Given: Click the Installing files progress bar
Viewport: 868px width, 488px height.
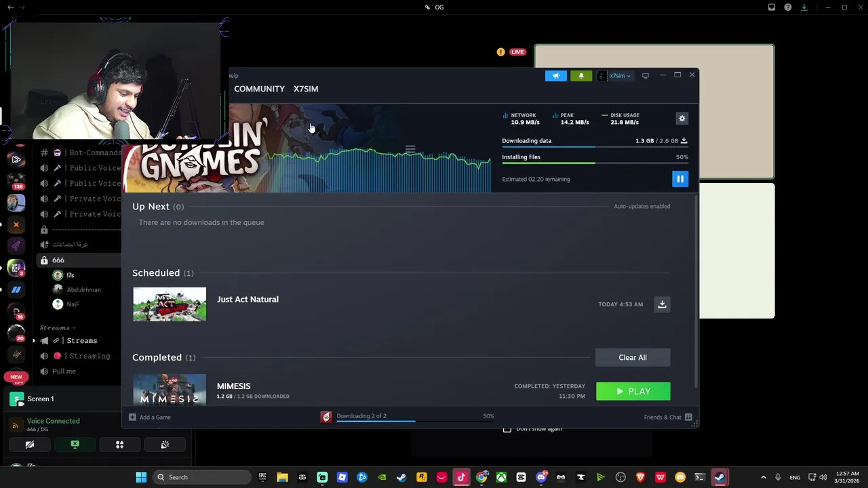Looking at the screenshot, I should (595, 163).
